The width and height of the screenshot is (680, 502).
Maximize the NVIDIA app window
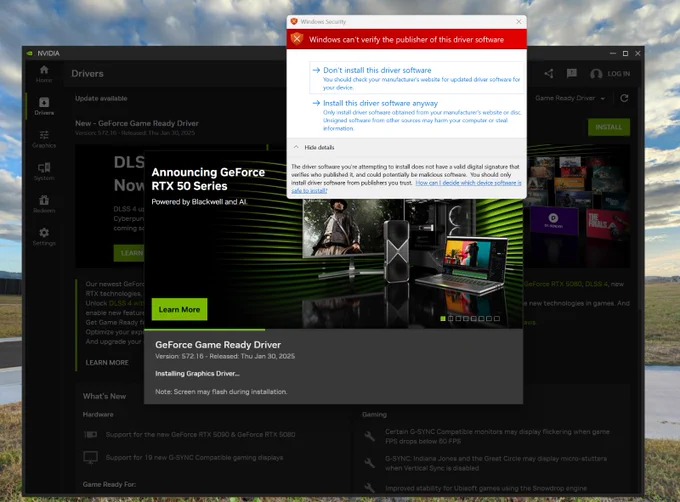tap(625, 53)
